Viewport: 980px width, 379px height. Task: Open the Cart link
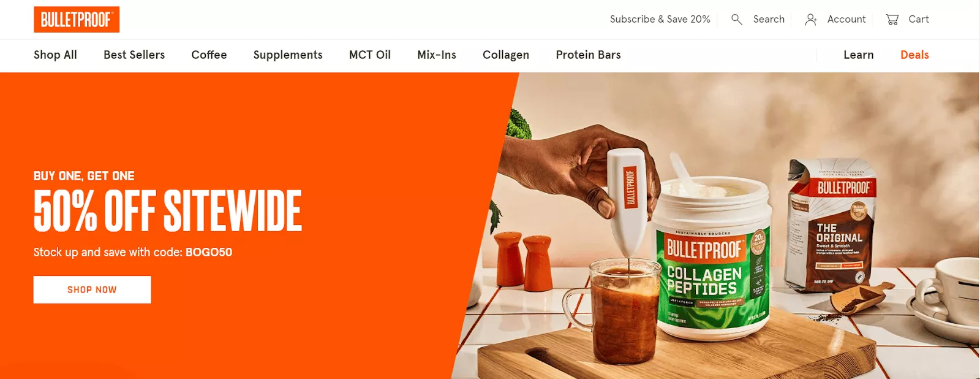(x=919, y=20)
